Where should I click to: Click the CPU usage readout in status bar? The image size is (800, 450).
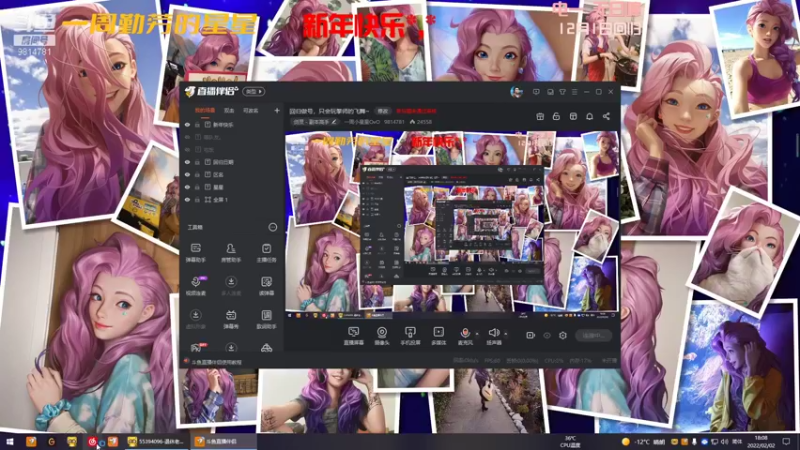coord(554,361)
